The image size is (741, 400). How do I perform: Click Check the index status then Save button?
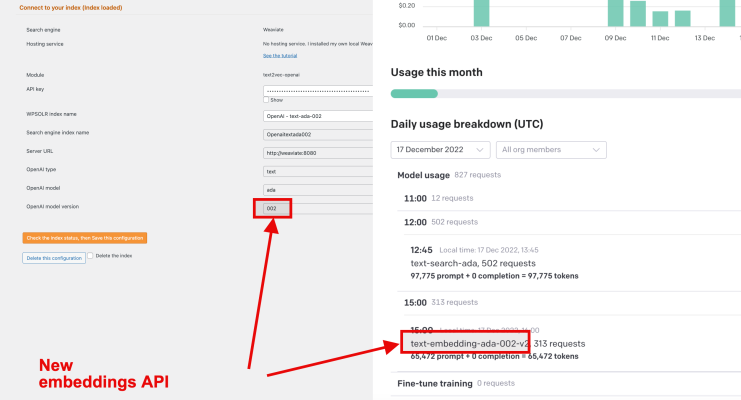(x=85, y=238)
